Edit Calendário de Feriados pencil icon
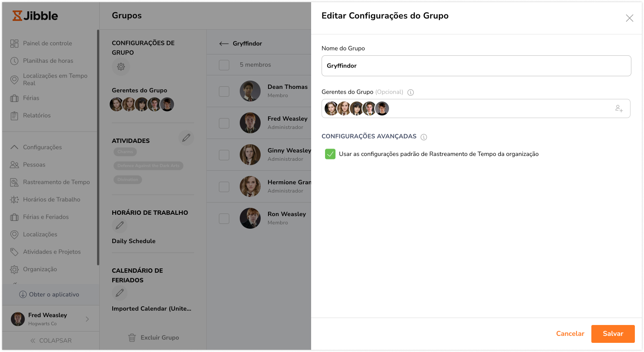The height and width of the screenshot is (352, 644). click(x=120, y=293)
